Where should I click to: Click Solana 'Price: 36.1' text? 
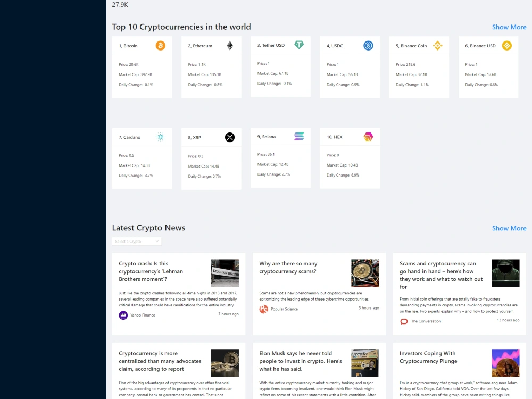[266, 154]
